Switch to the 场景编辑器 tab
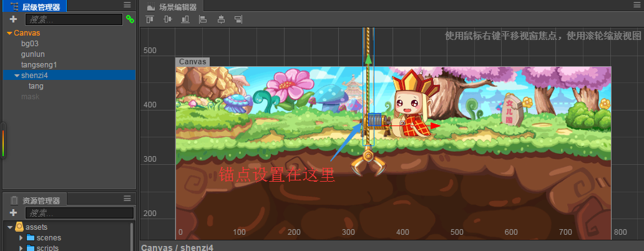Viewport: 644px width, 251px height. [x=172, y=7]
